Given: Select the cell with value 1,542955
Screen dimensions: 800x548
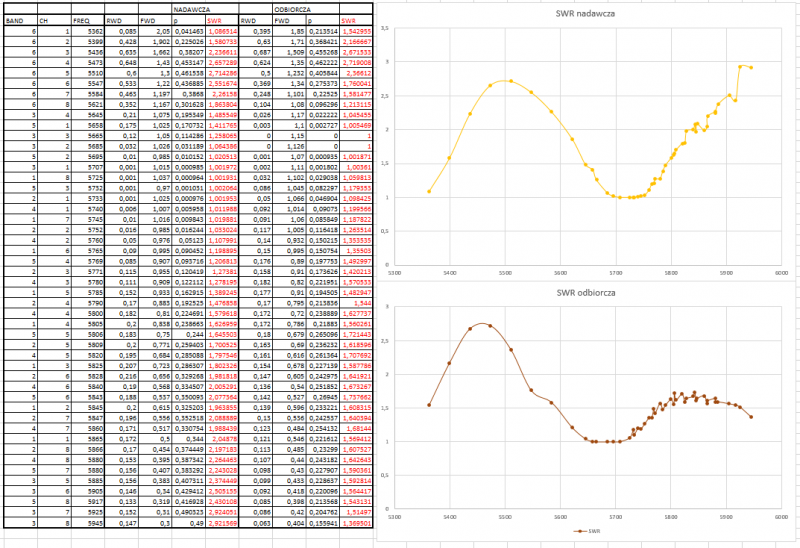Looking at the screenshot, I should click(x=356, y=32).
